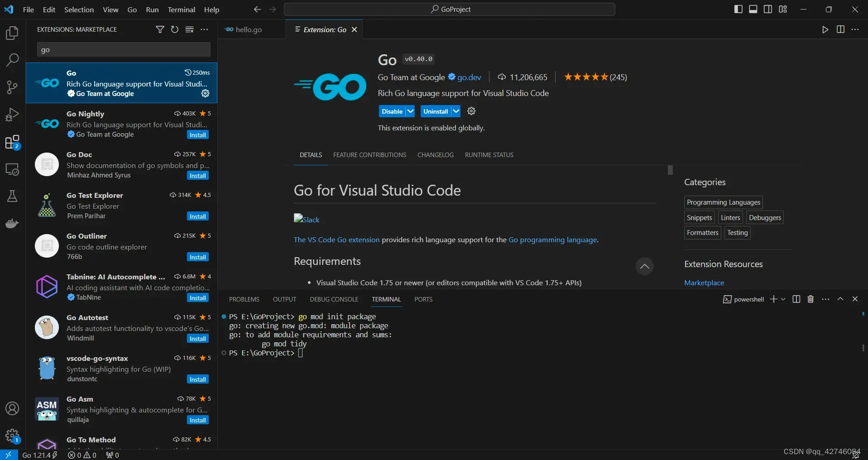Viewport: 868px width, 460px height.
Task: Click the extensions marketplace search box
Action: click(123, 49)
